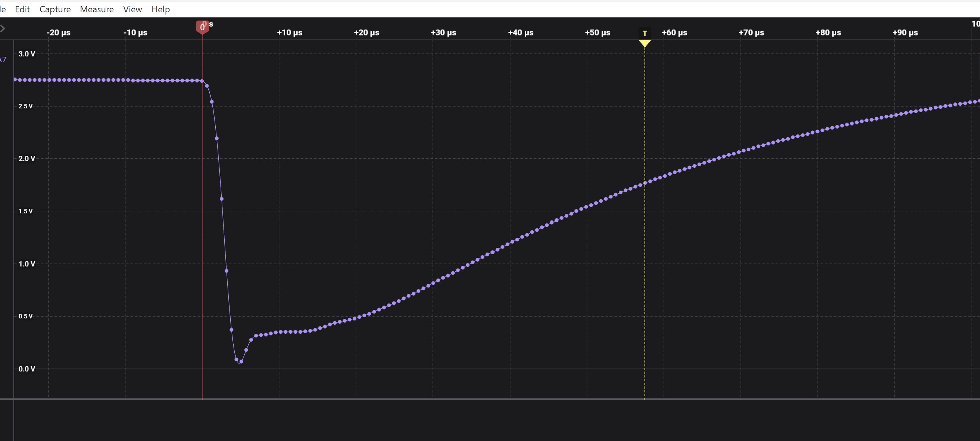Open the Measure menu
This screenshot has width=980, height=441.
(97, 9)
